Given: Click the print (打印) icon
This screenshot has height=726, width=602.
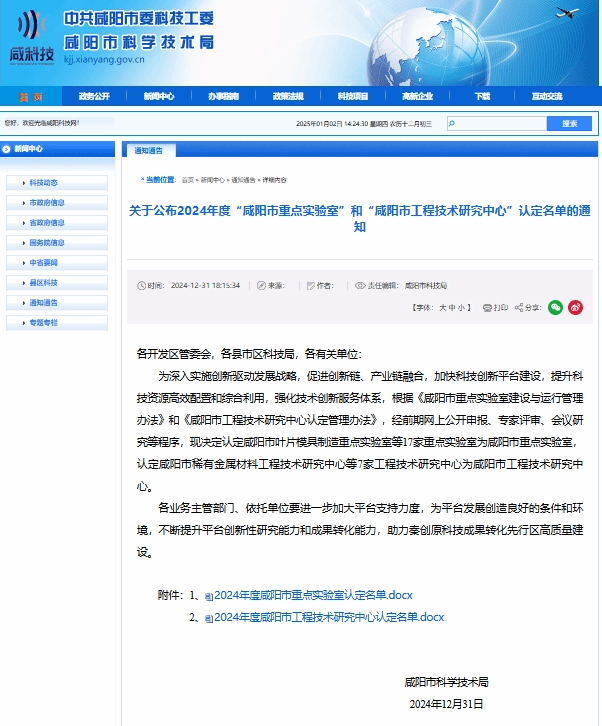Looking at the screenshot, I should tap(487, 308).
